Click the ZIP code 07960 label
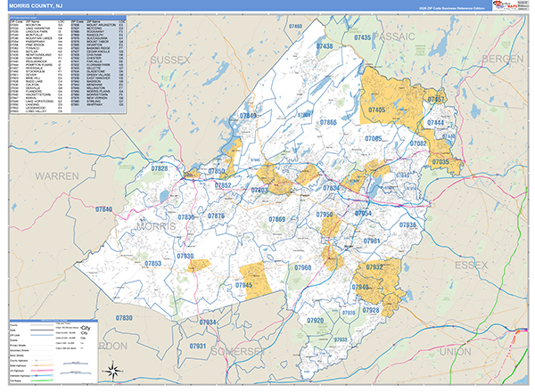Screen dimensions: 535x392 coord(303,267)
